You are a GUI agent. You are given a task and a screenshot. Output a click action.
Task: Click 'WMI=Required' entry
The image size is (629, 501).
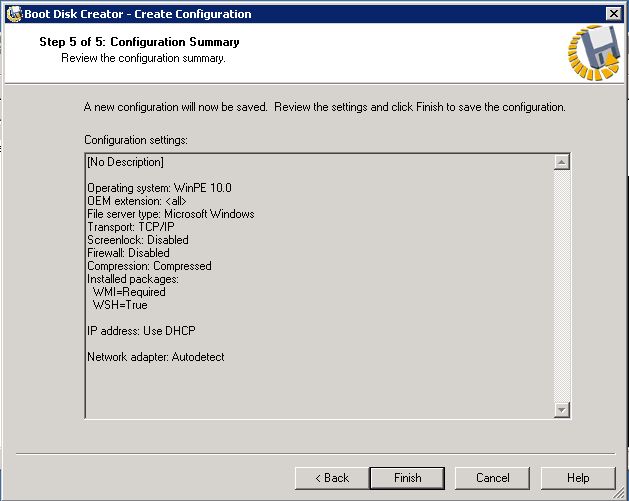(129, 292)
